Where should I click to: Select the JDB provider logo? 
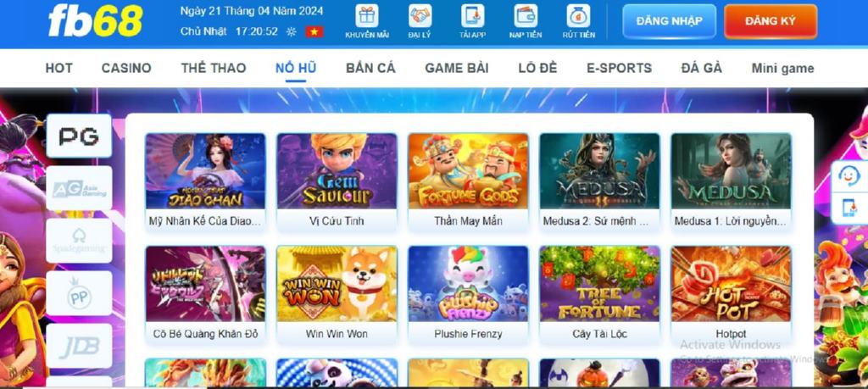(x=79, y=346)
